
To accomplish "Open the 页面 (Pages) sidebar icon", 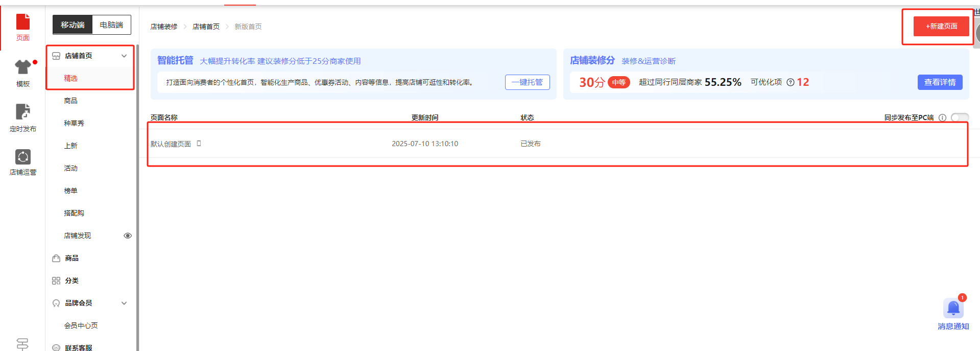I will coord(23,27).
